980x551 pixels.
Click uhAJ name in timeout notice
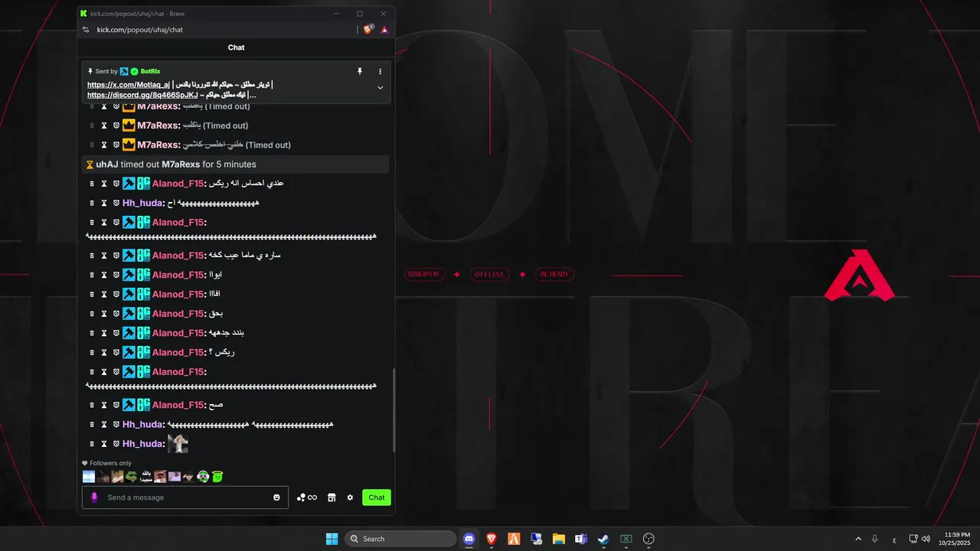[107, 165]
